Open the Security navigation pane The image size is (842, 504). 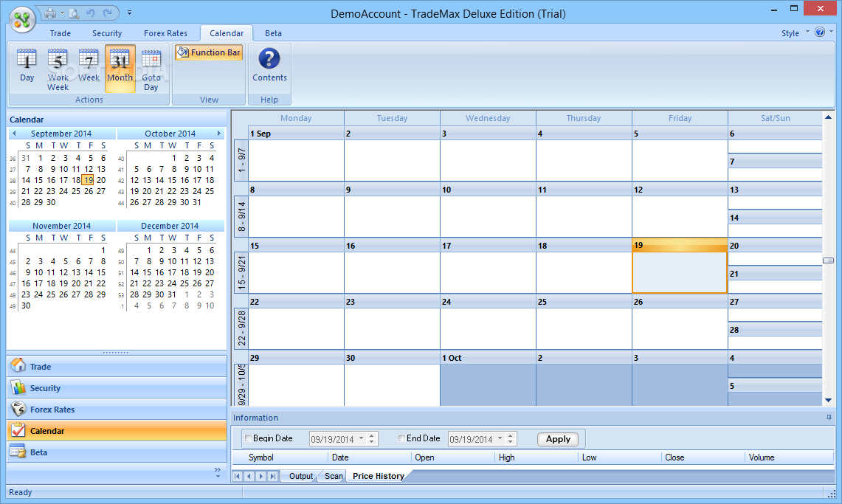pyautogui.click(x=117, y=388)
